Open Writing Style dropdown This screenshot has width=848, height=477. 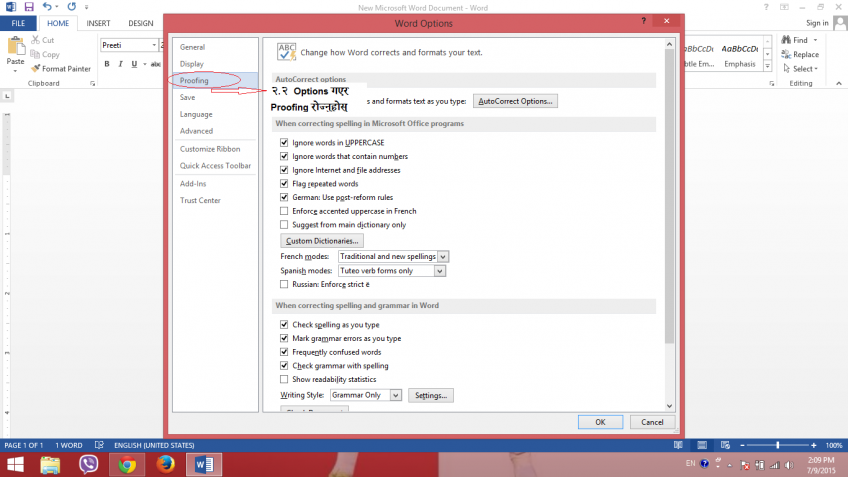[x=395, y=395]
